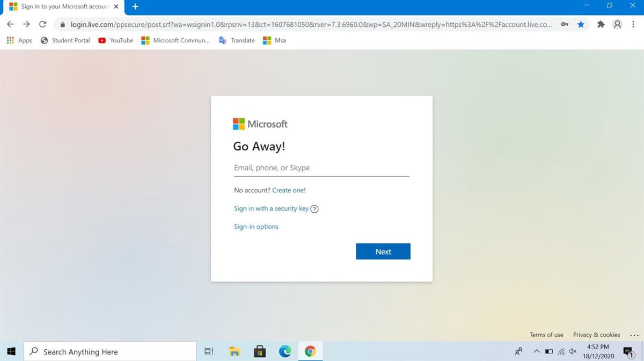The width and height of the screenshot is (644, 361).
Task: Open the Student Portal bookmark
Action: 65,40
